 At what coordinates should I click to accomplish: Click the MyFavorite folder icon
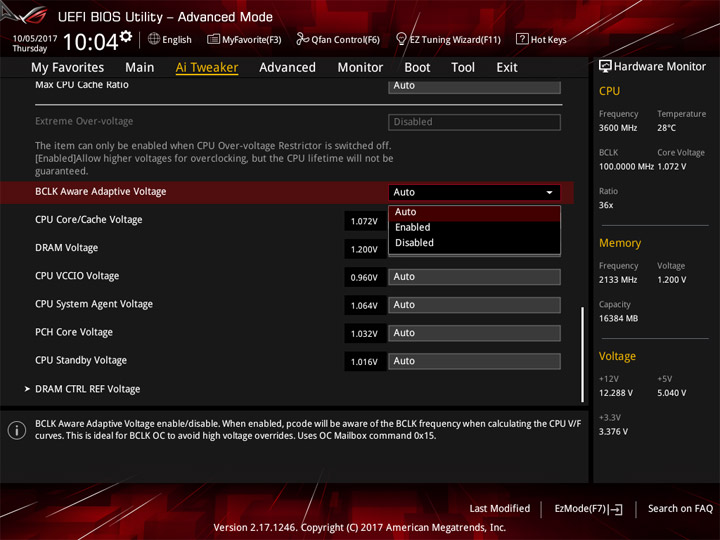[213, 39]
